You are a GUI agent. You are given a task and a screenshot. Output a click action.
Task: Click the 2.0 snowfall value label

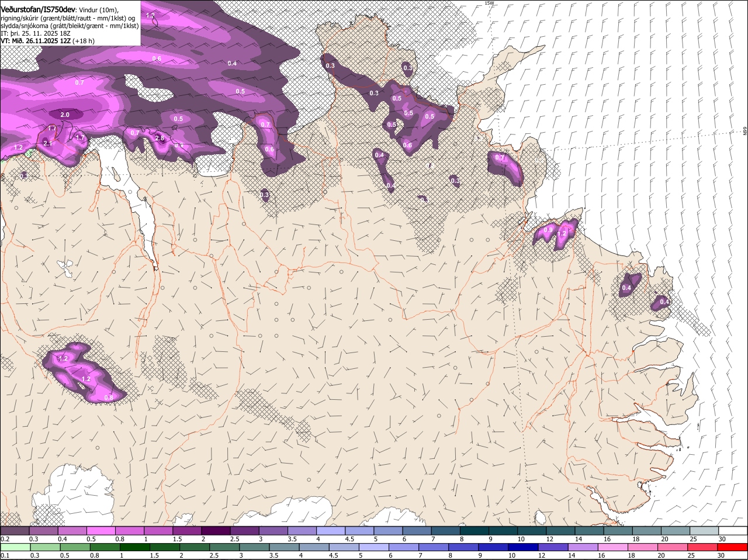pos(65,115)
